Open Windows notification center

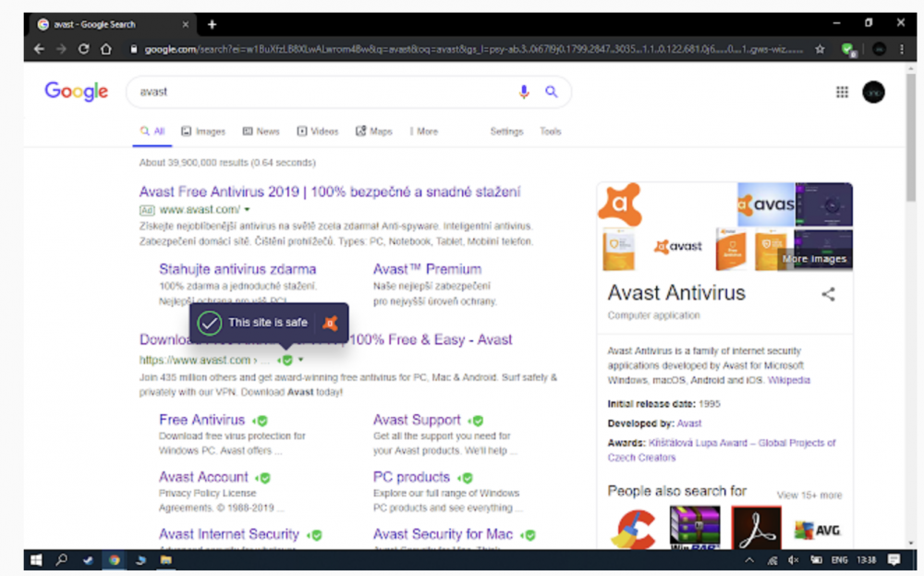pyautogui.click(x=894, y=560)
